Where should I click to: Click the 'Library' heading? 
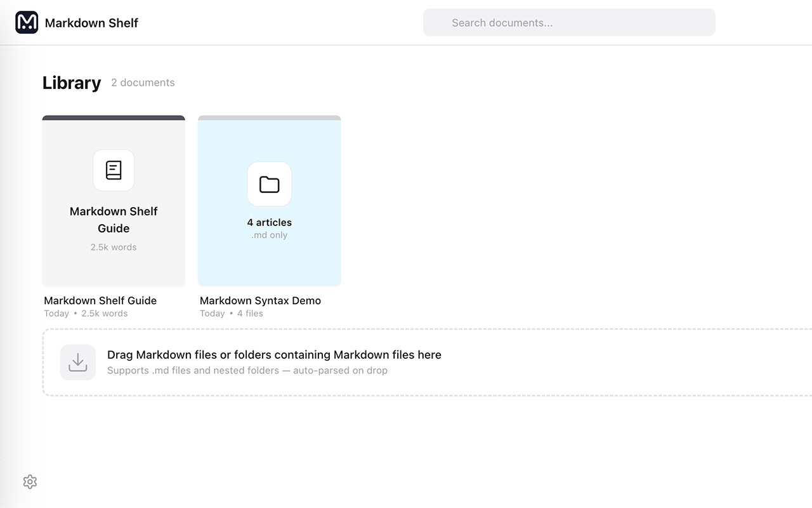pos(72,83)
